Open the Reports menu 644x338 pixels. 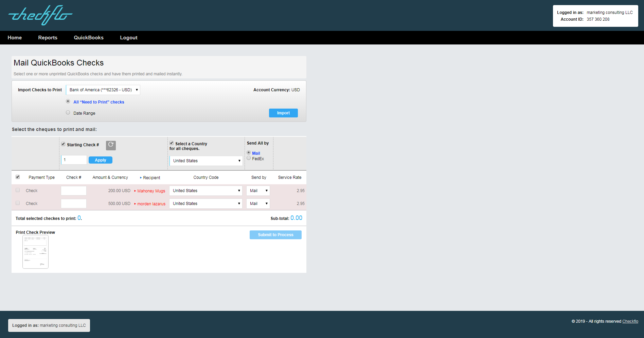48,38
